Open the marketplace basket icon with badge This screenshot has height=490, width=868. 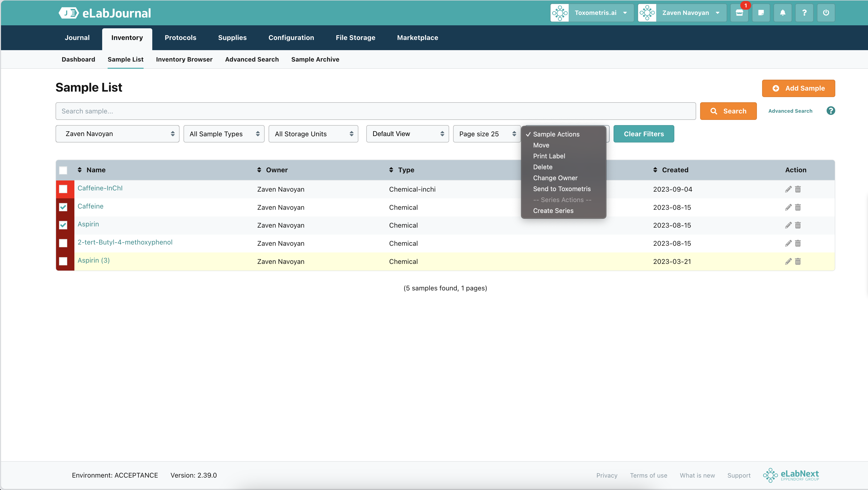pyautogui.click(x=739, y=13)
